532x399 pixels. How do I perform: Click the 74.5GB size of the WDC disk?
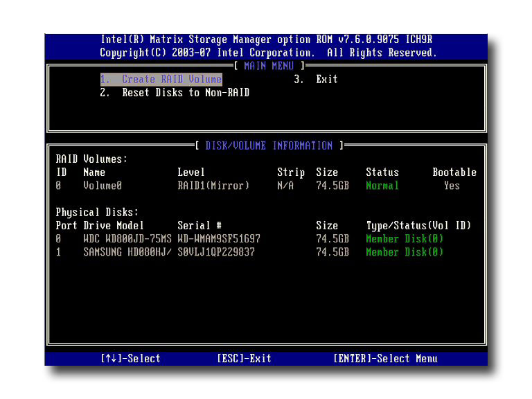[x=332, y=238]
